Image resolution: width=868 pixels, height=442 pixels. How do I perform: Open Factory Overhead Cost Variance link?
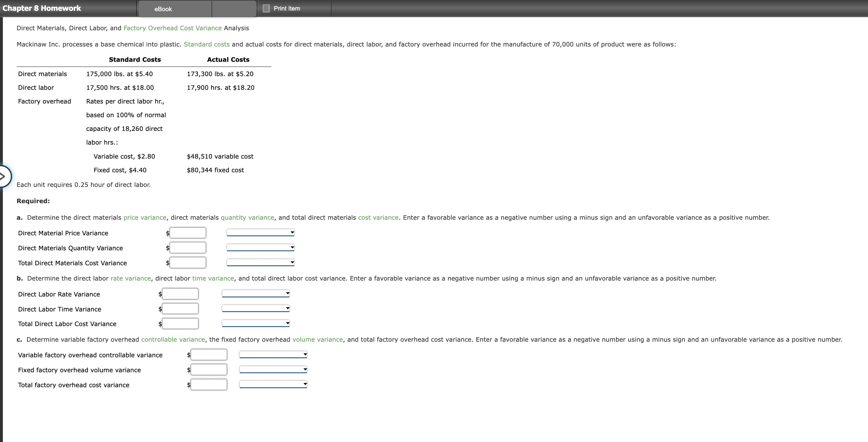173,28
